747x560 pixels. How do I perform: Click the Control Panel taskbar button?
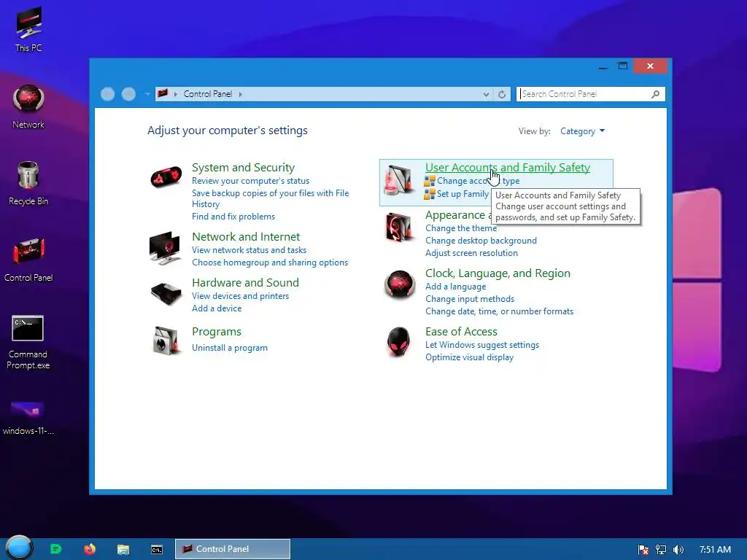click(x=233, y=549)
